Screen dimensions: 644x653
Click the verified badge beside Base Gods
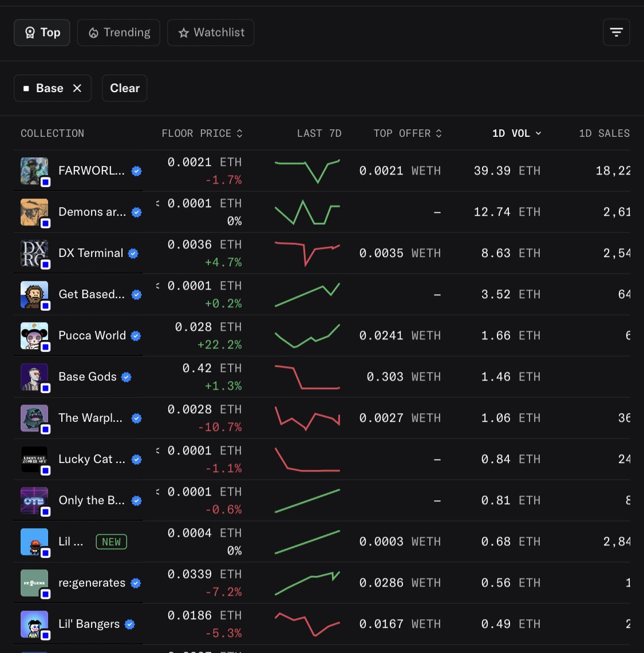(126, 377)
